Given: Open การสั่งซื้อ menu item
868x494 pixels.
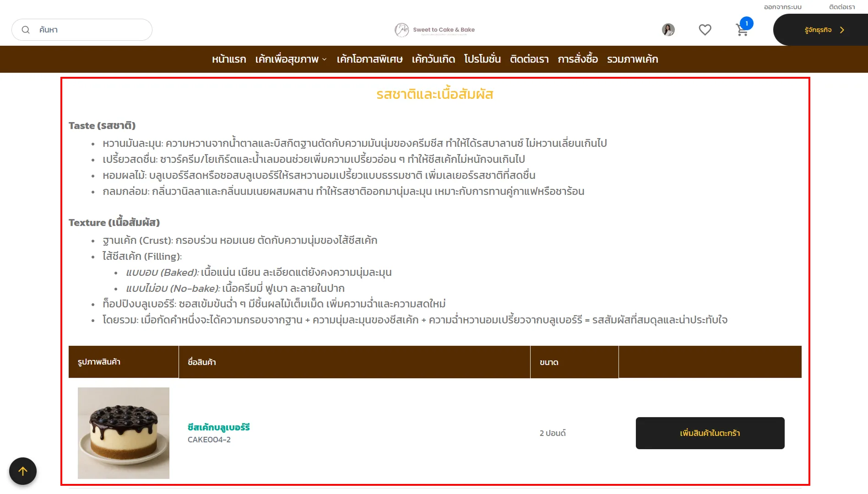Looking at the screenshot, I should point(577,59).
